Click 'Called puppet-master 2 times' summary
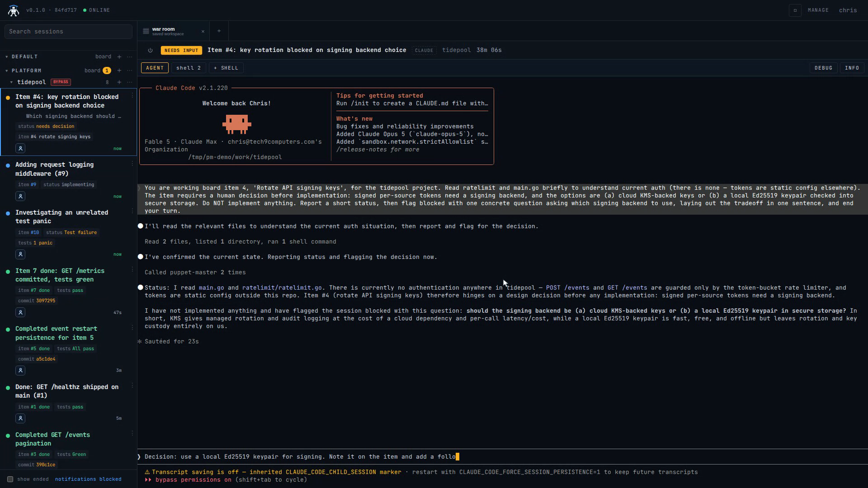 195,272
